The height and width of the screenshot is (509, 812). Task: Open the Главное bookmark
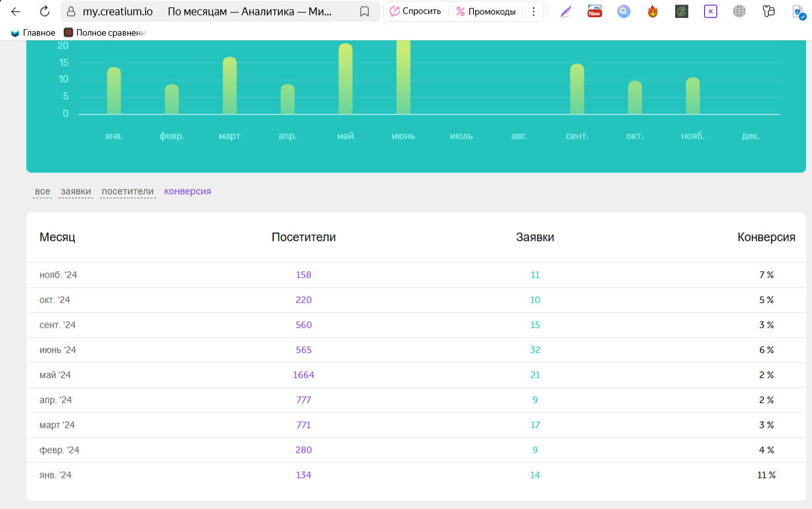point(33,32)
